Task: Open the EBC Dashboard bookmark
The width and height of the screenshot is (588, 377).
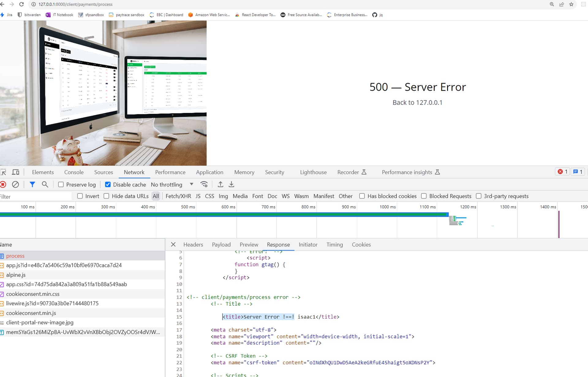Action: coord(166,15)
